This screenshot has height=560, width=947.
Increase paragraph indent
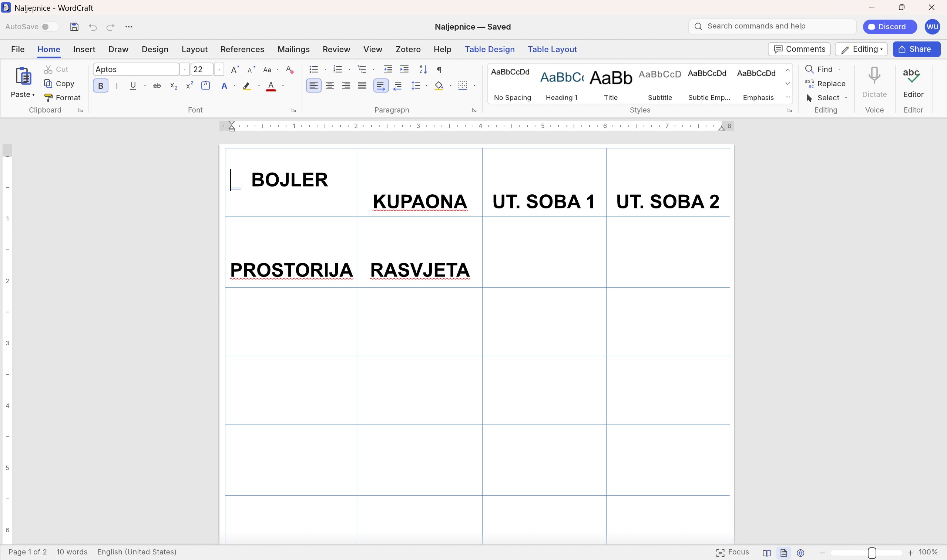(404, 70)
